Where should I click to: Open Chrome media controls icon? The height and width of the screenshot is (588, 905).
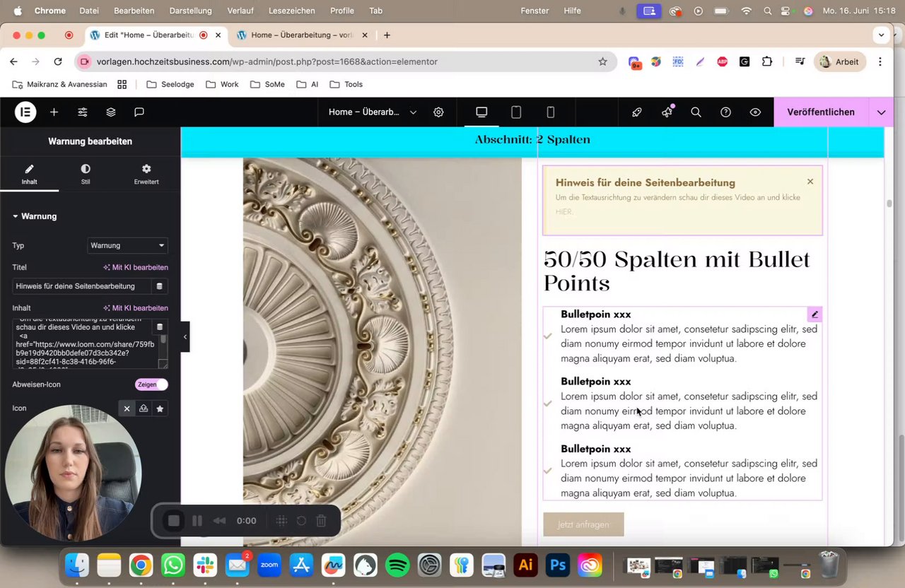(x=800, y=61)
